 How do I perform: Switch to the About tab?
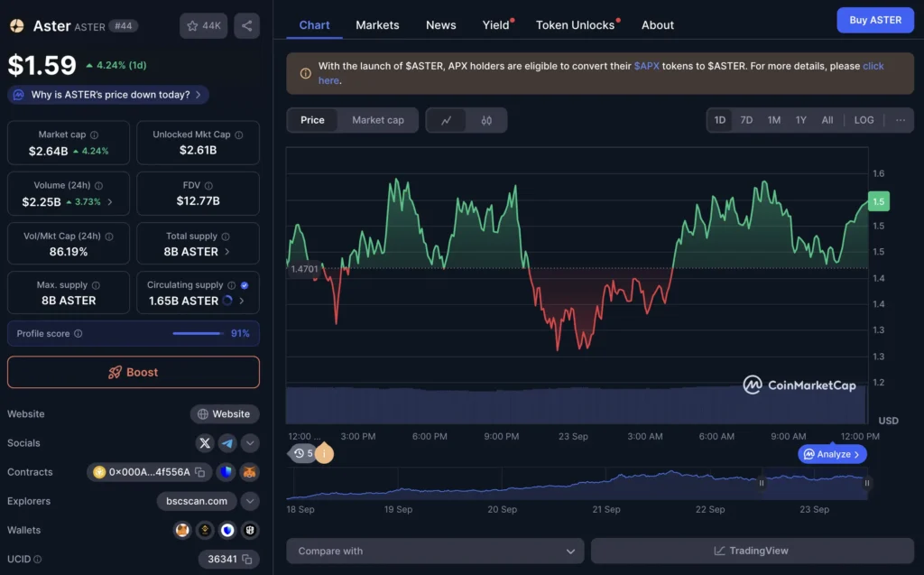[x=658, y=25]
